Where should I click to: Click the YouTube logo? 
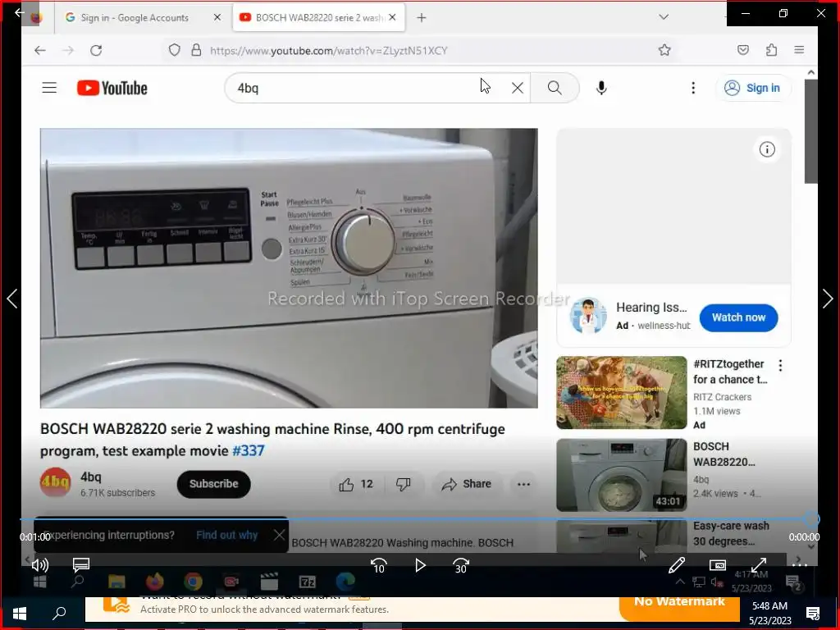click(x=112, y=88)
